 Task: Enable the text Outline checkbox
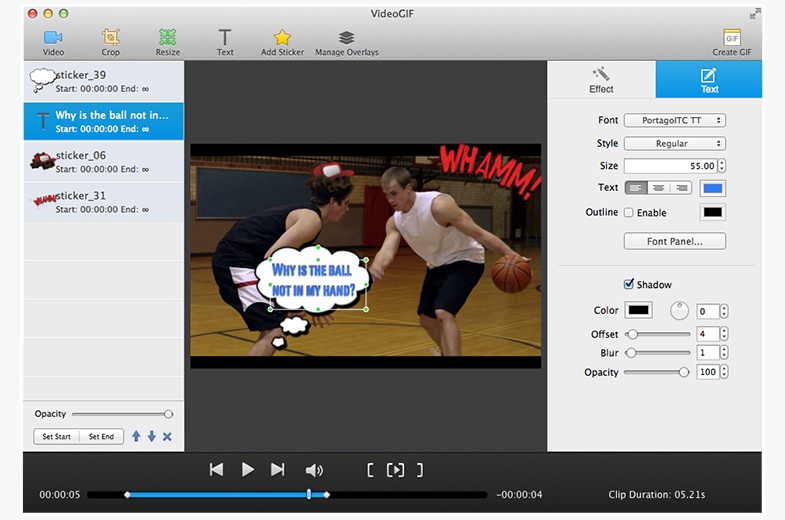click(x=628, y=213)
